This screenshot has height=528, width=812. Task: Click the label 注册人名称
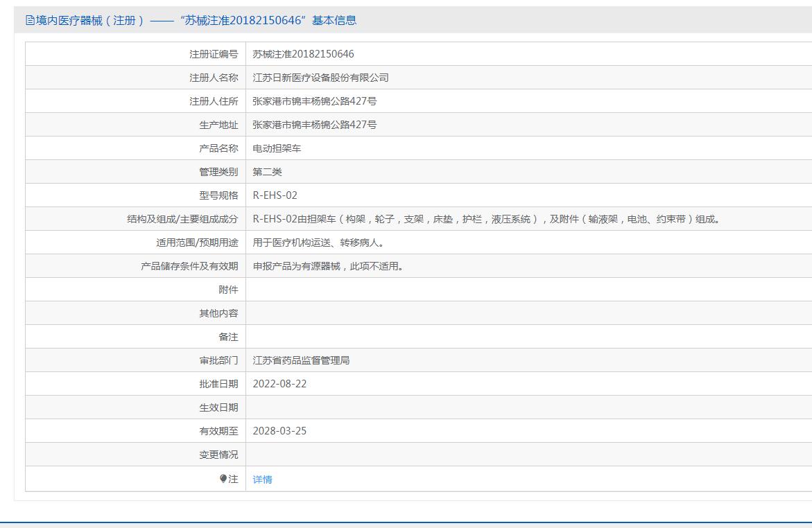pyautogui.click(x=214, y=78)
